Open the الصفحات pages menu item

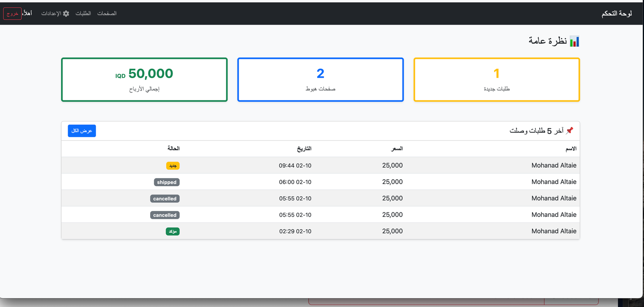click(x=107, y=14)
